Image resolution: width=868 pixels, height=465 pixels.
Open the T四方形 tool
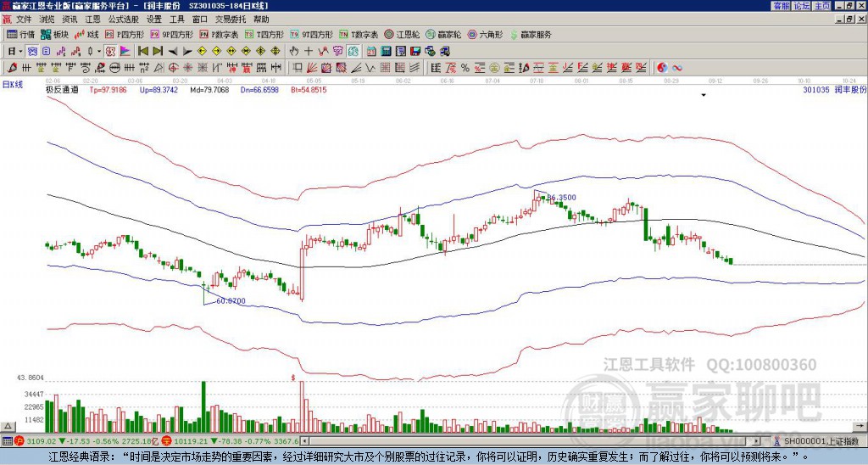click(264, 34)
